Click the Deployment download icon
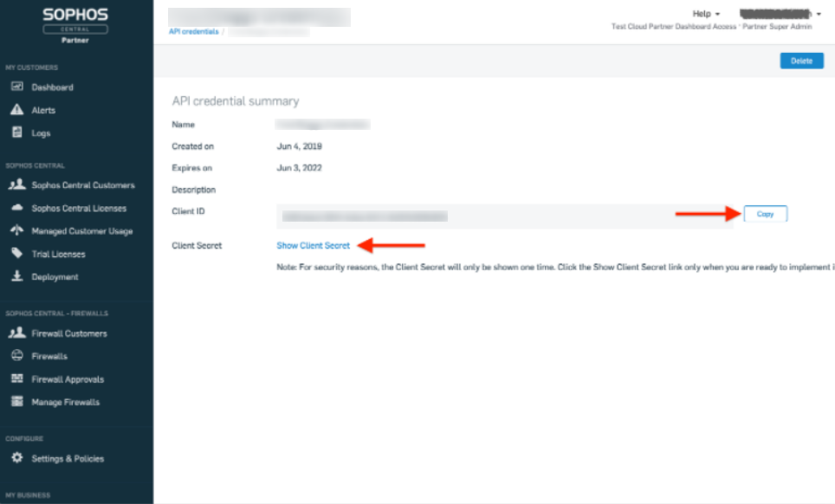The width and height of the screenshot is (835, 504). pos(16,276)
